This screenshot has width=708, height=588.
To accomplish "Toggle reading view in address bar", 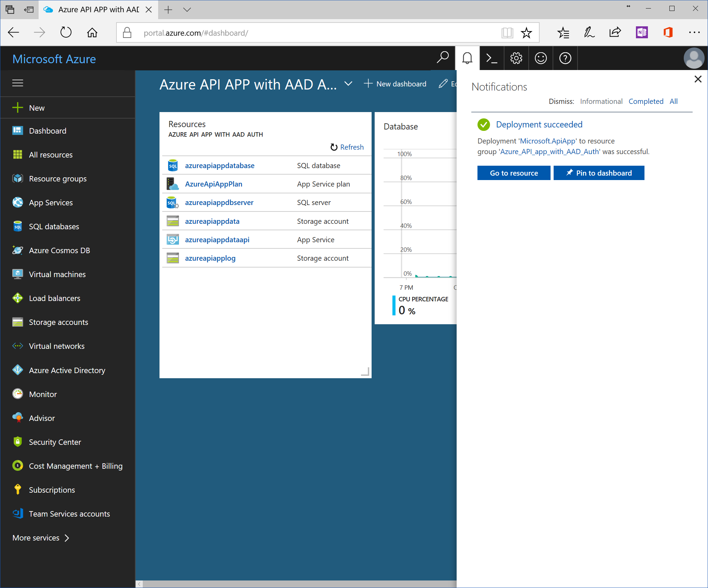I will click(x=507, y=33).
